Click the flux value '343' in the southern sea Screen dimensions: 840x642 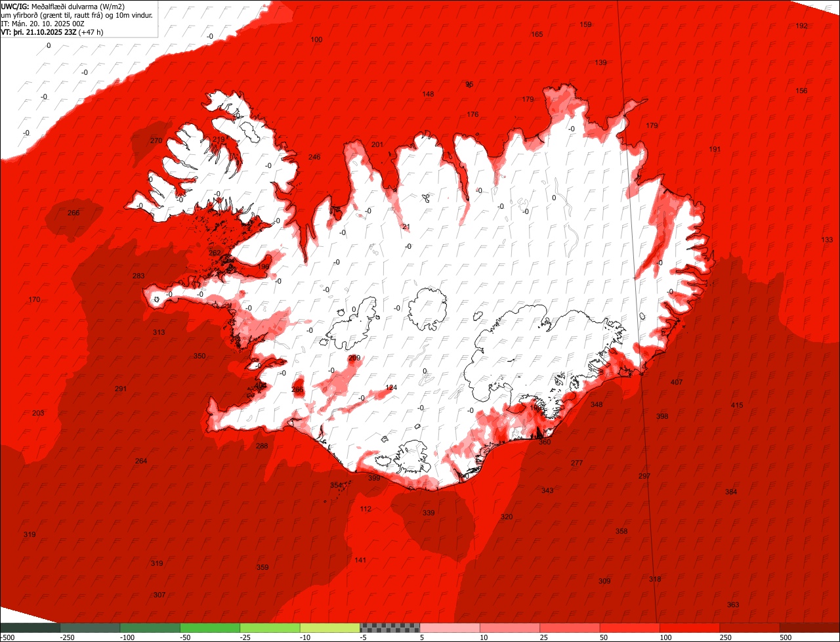pos(547,491)
